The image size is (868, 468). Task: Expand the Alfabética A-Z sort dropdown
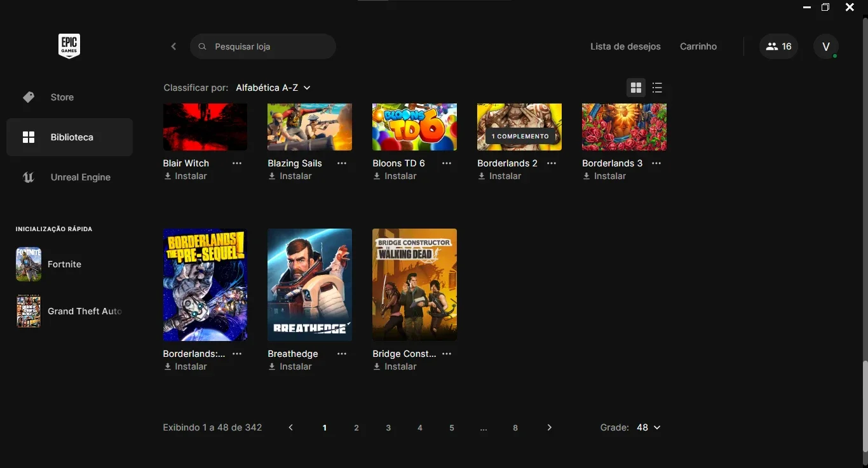(273, 88)
